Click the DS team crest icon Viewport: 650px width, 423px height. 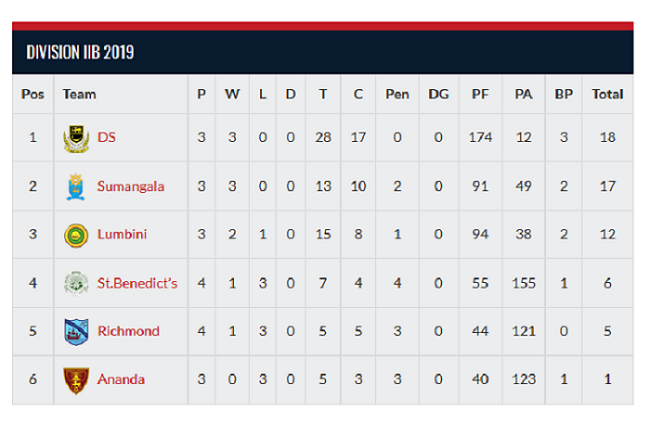pos(74,137)
